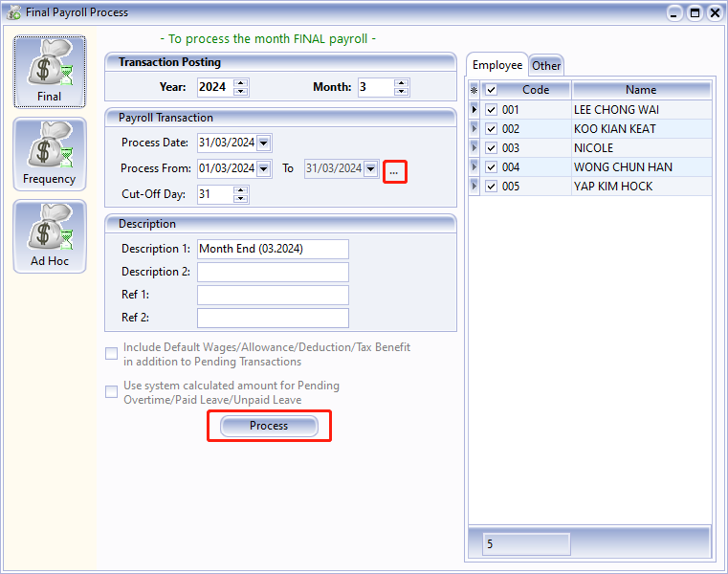This screenshot has width=728, height=574.
Task: Choose the Ad Hoc payroll icon
Action: tap(49, 236)
